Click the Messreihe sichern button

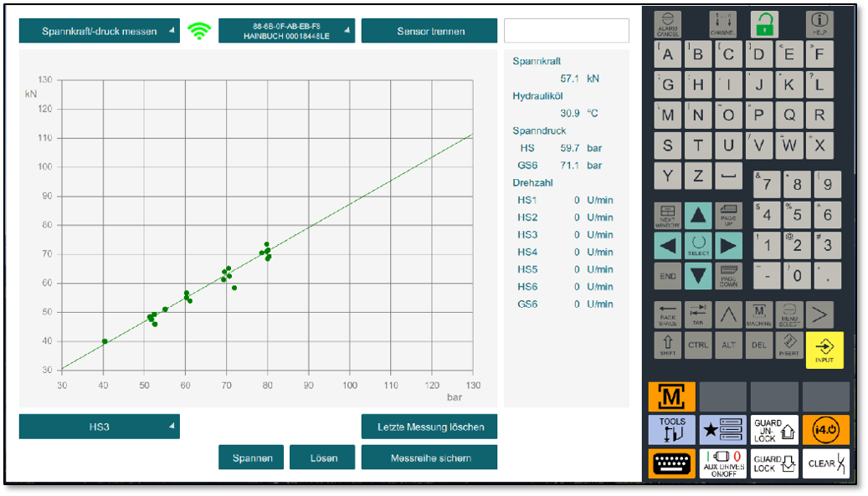(429, 458)
